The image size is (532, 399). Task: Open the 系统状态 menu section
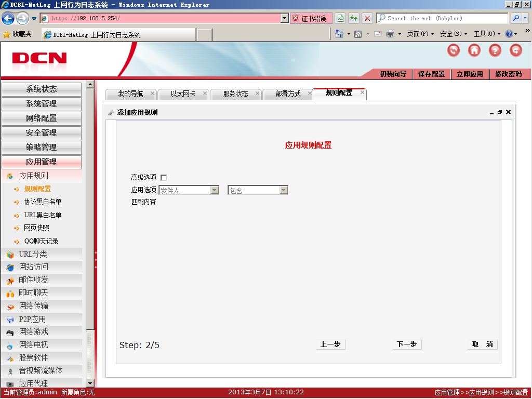(x=42, y=89)
